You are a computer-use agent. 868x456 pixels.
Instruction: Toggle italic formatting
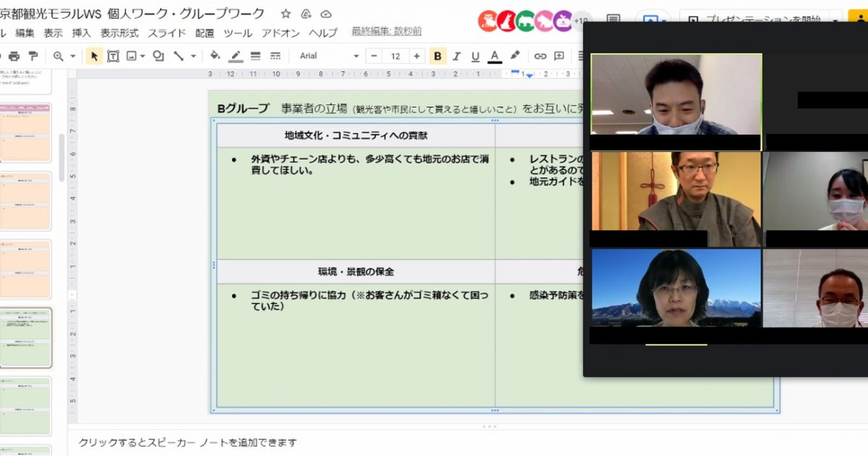click(x=456, y=56)
